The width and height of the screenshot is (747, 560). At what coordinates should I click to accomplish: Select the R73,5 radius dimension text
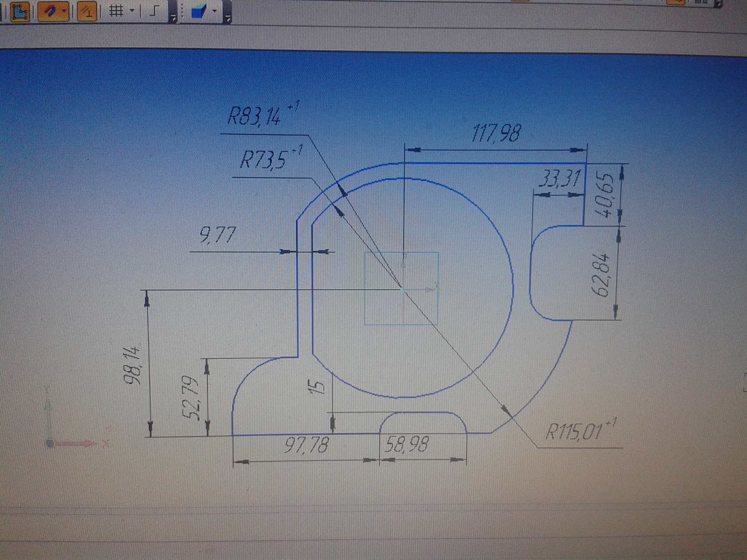264,160
